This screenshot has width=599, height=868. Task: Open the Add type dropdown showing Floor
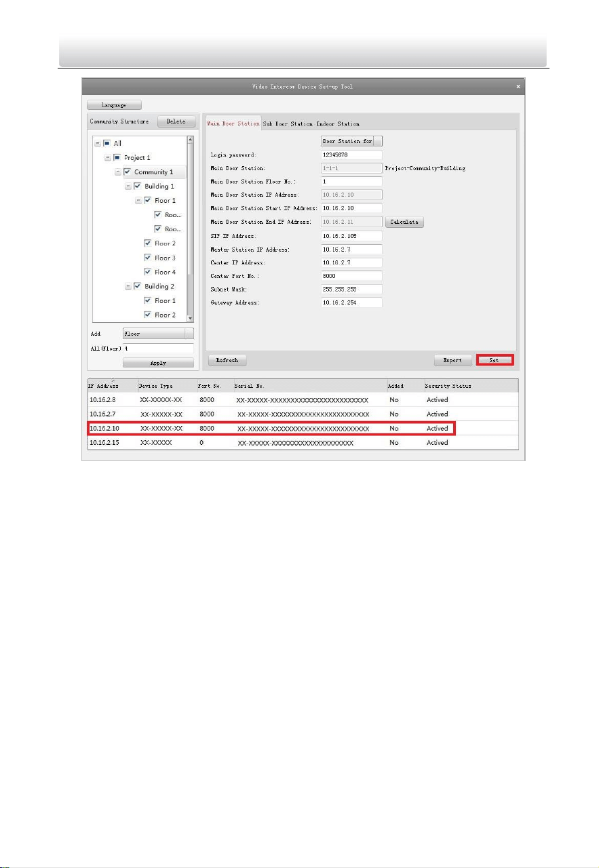pyautogui.click(x=158, y=334)
